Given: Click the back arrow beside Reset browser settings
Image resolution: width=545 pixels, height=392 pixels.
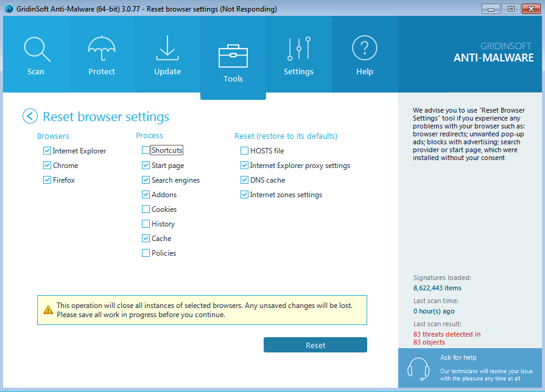Looking at the screenshot, I should (30, 116).
